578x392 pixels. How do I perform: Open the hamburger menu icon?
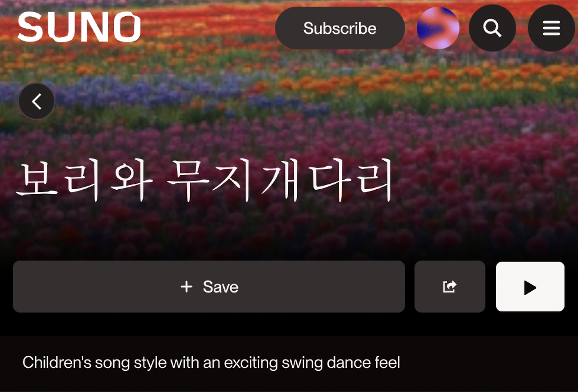[x=551, y=28]
